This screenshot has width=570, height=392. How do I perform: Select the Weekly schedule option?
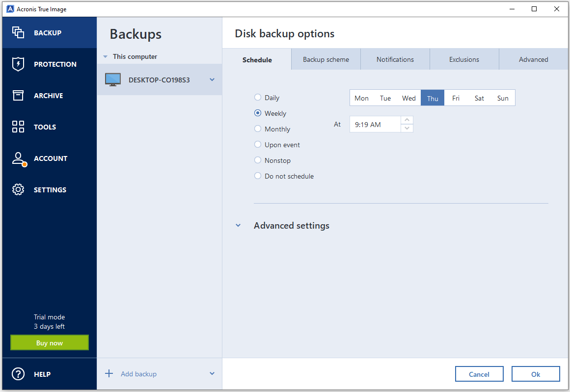258,113
